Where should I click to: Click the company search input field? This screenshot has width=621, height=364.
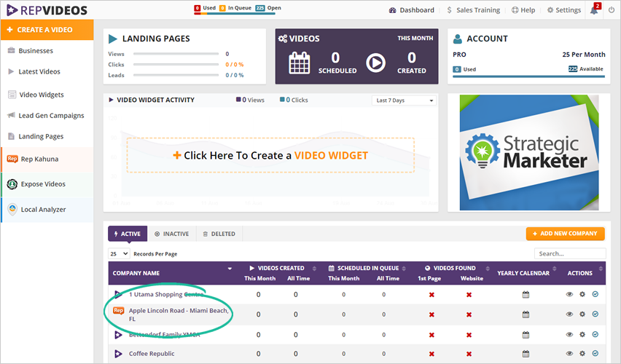(x=569, y=253)
